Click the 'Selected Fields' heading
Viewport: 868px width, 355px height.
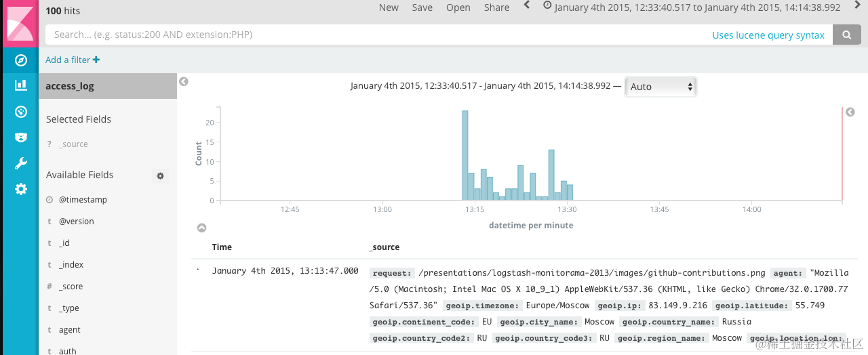(79, 119)
